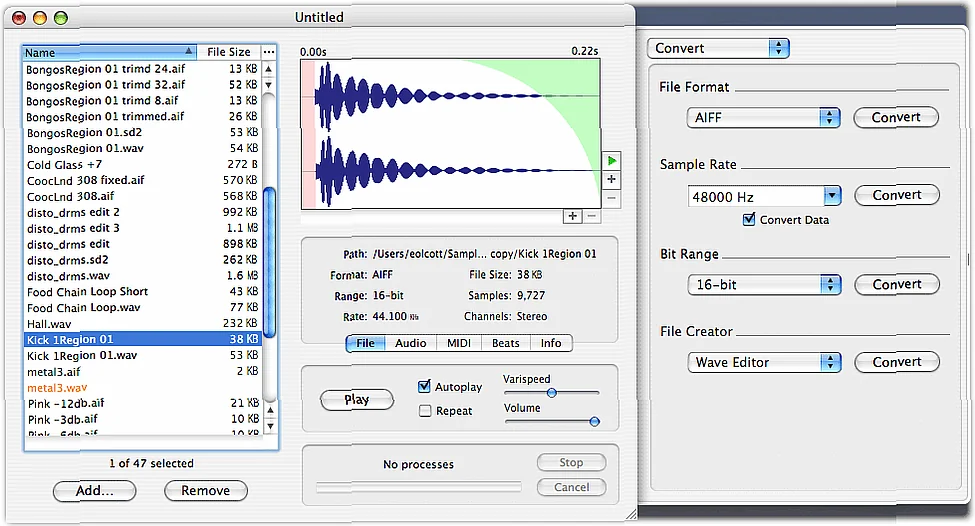This screenshot has width=975, height=526.
Task: Select file disto_drms.wav
Action: pos(142,275)
